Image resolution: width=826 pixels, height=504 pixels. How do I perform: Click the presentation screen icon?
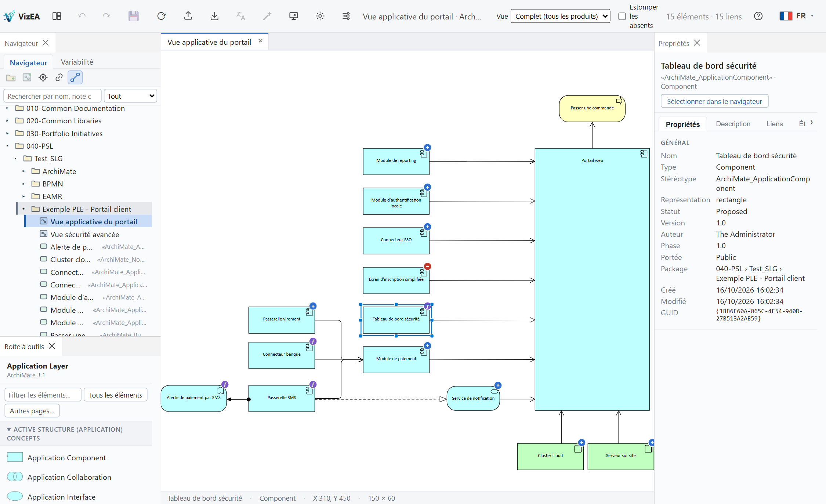(x=294, y=16)
